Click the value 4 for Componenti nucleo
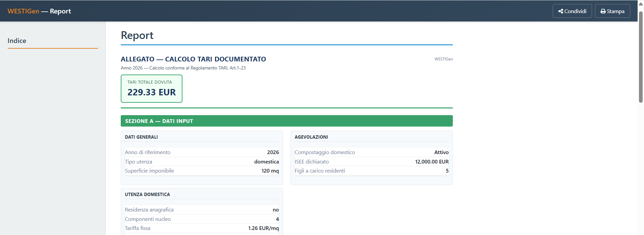 (277, 219)
